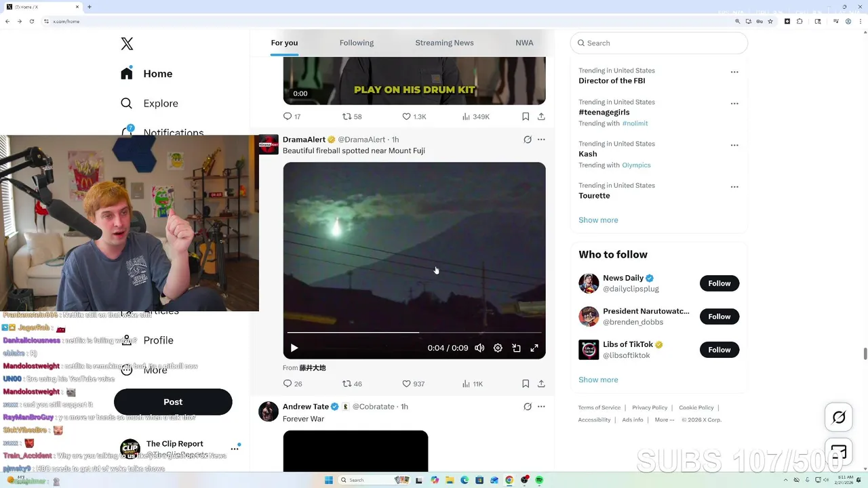Image resolution: width=868 pixels, height=488 pixels.
Task: Open Chrome from the Windows taskbar
Action: click(x=509, y=480)
